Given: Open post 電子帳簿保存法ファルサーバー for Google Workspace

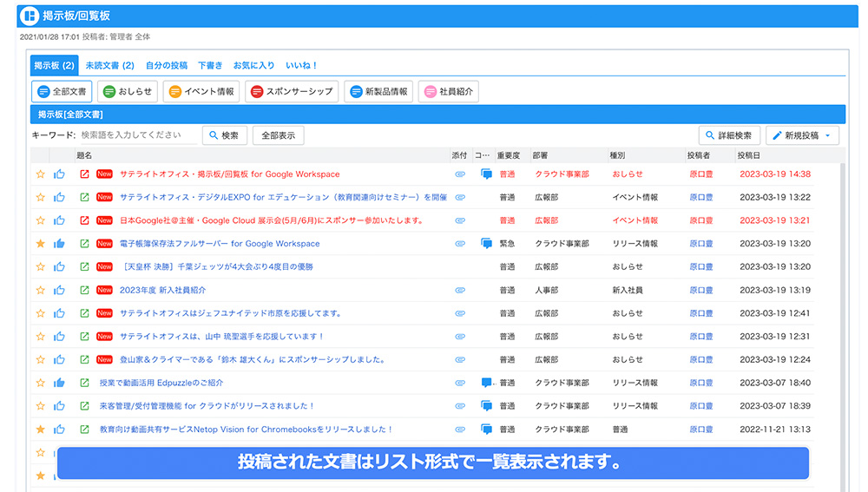Looking at the screenshot, I should point(220,244).
